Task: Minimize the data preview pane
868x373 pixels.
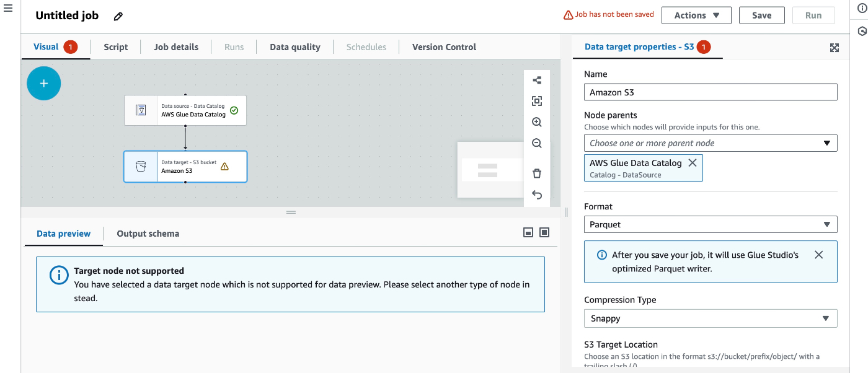Action: pyautogui.click(x=528, y=232)
